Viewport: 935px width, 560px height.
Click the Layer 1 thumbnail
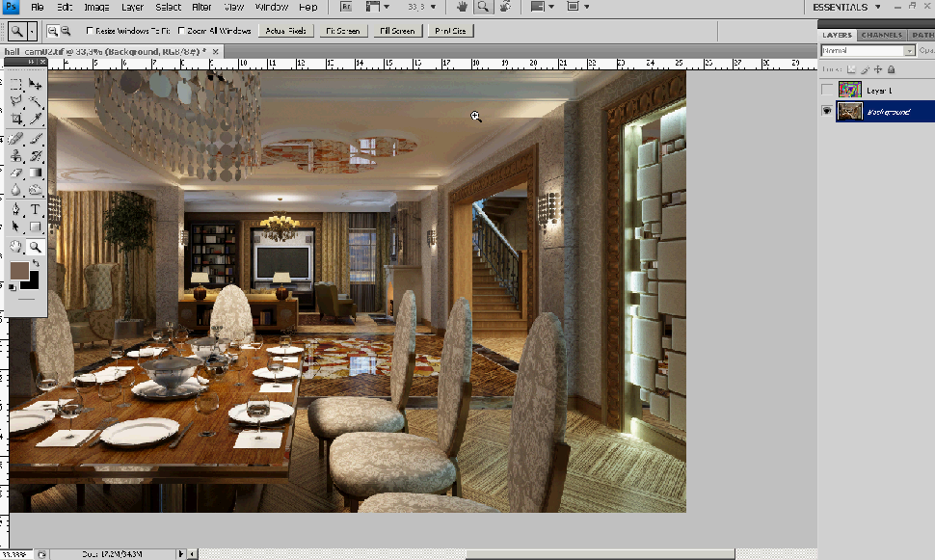tap(850, 90)
